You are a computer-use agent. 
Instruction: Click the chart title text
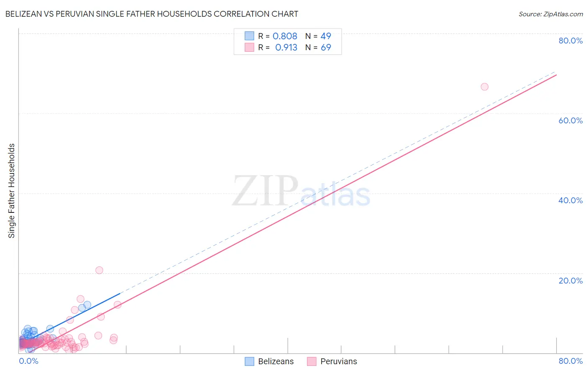152,14
